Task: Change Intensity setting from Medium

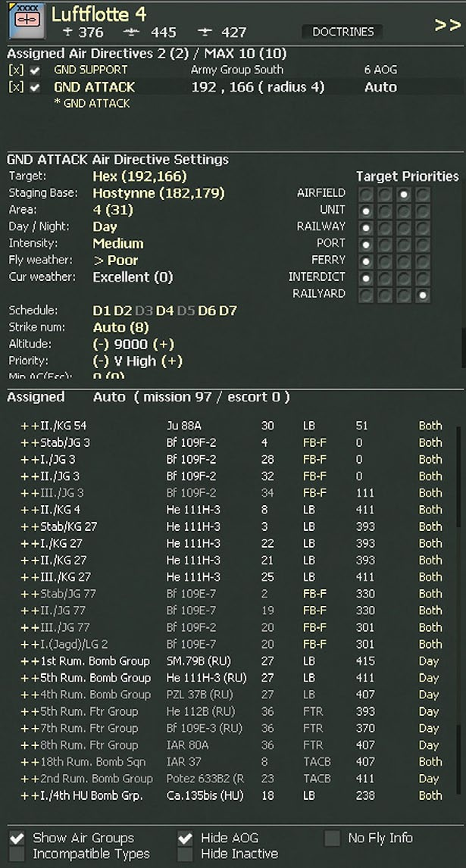Action: (x=117, y=244)
